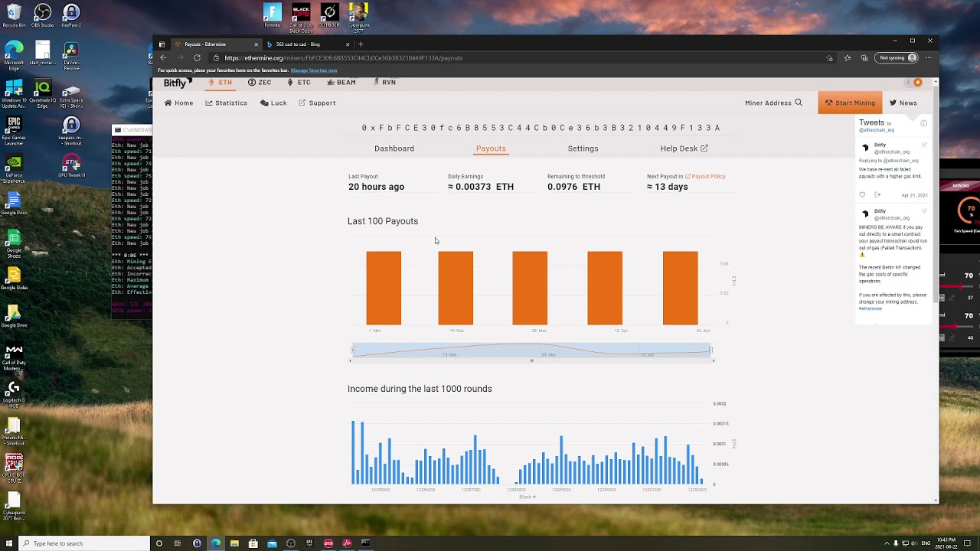Screen dimensions: 980x551
Task: Open the DaVinci Resolve desktop icon
Action: coord(71,55)
